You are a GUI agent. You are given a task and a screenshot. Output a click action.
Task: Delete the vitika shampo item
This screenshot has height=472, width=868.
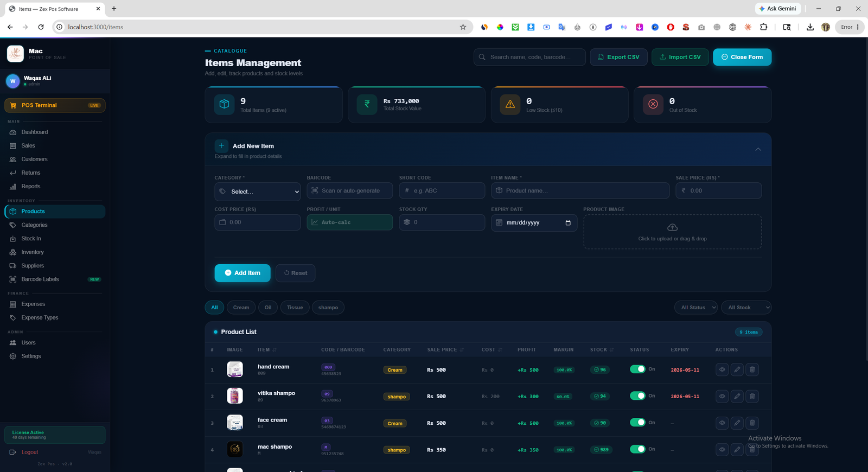(752, 396)
